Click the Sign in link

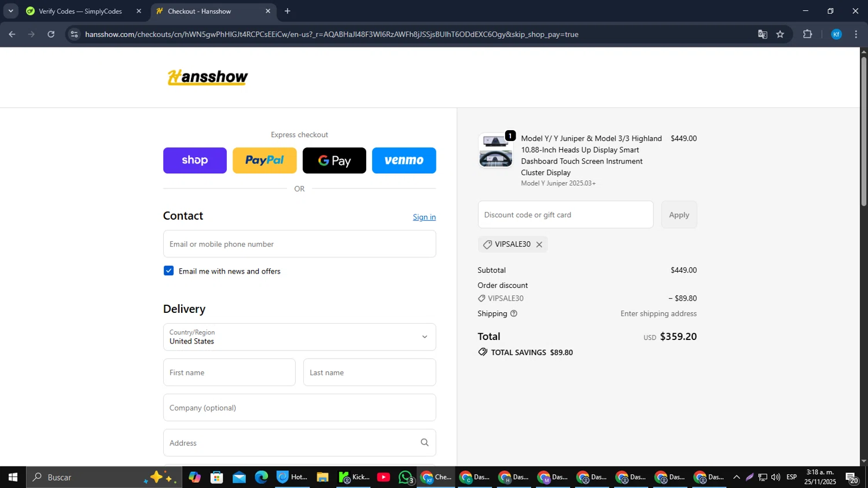point(424,217)
